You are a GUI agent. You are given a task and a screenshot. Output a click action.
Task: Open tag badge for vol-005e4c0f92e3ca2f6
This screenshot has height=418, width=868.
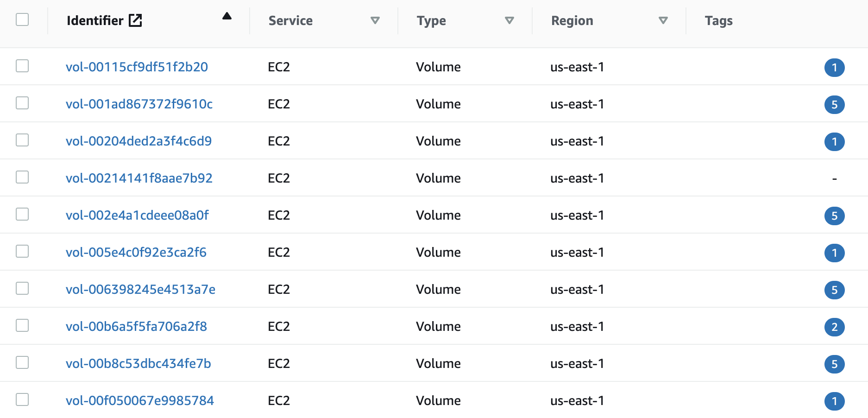[834, 253]
